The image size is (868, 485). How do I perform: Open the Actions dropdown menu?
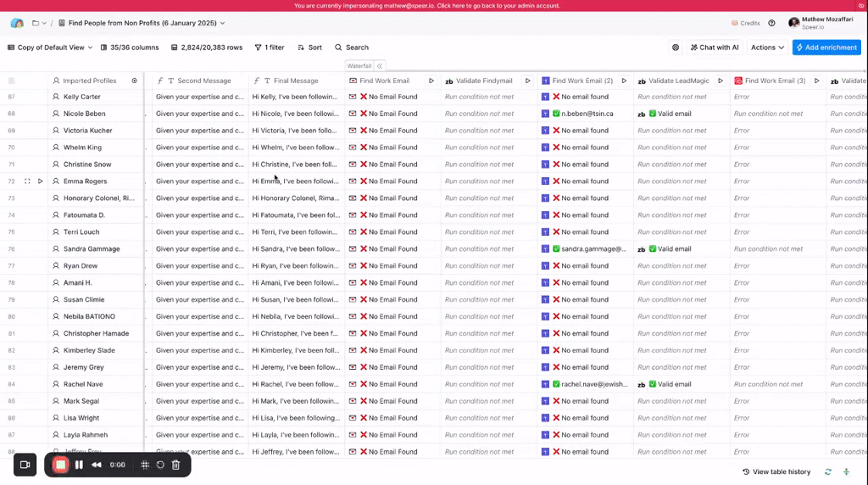pyautogui.click(x=767, y=47)
